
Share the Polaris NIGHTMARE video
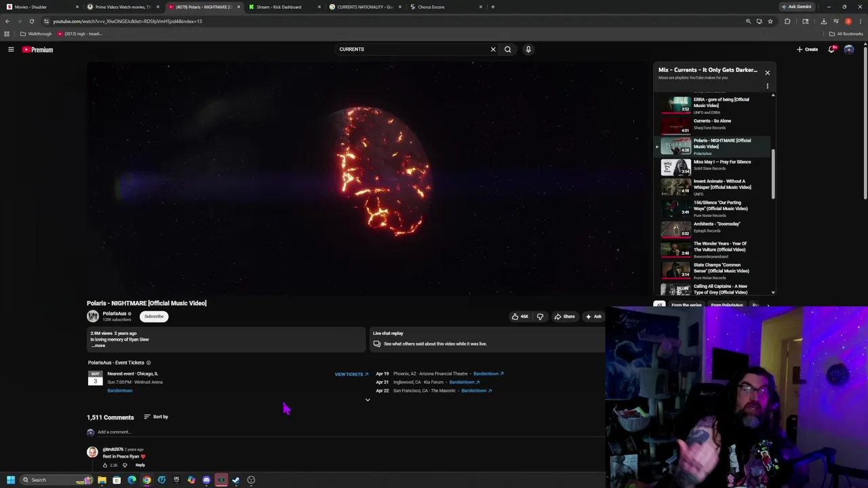[x=564, y=317]
